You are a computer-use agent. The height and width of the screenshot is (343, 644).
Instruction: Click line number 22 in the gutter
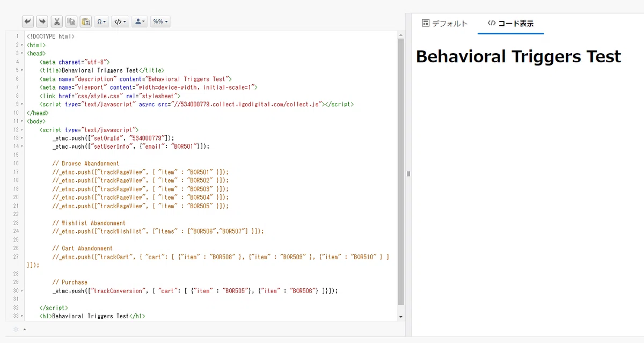tap(16, 214)
